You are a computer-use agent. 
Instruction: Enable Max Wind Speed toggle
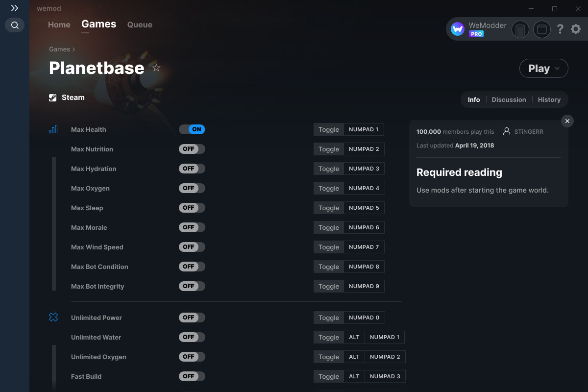click(x=192, y=247)
